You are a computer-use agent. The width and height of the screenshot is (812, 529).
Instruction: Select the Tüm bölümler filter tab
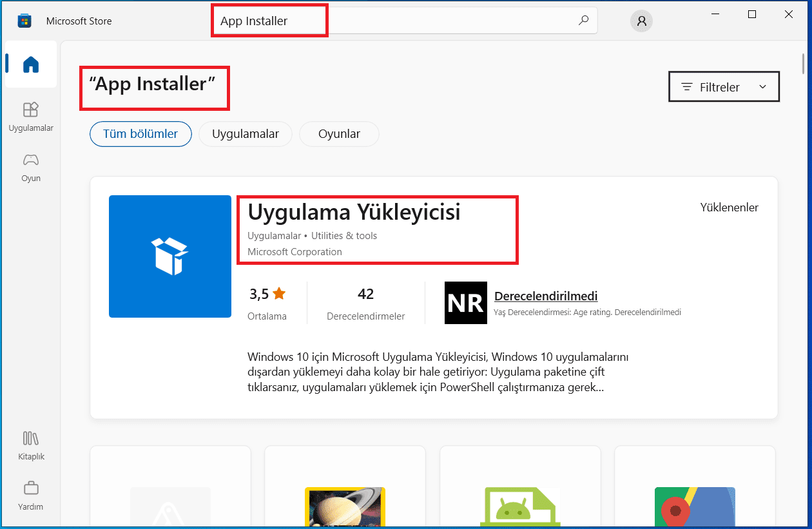(140, 134)
